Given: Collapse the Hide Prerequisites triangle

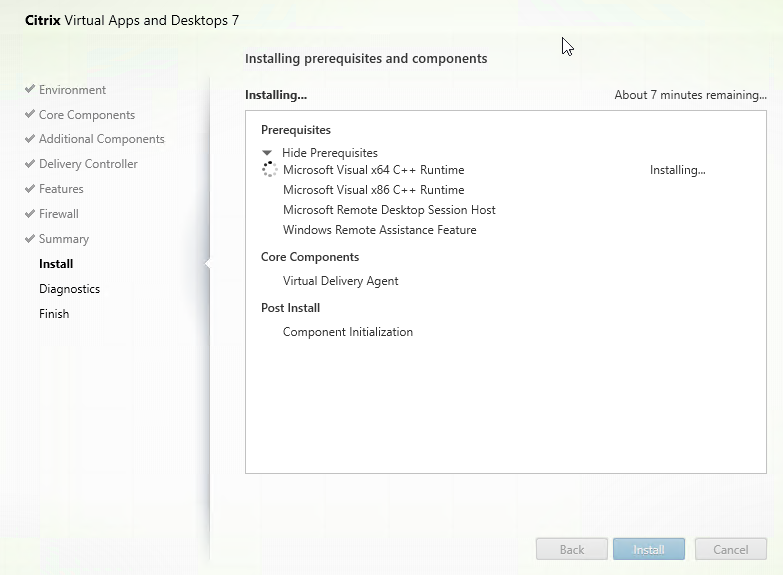Looking at the screenshot, I should (267, 153).
